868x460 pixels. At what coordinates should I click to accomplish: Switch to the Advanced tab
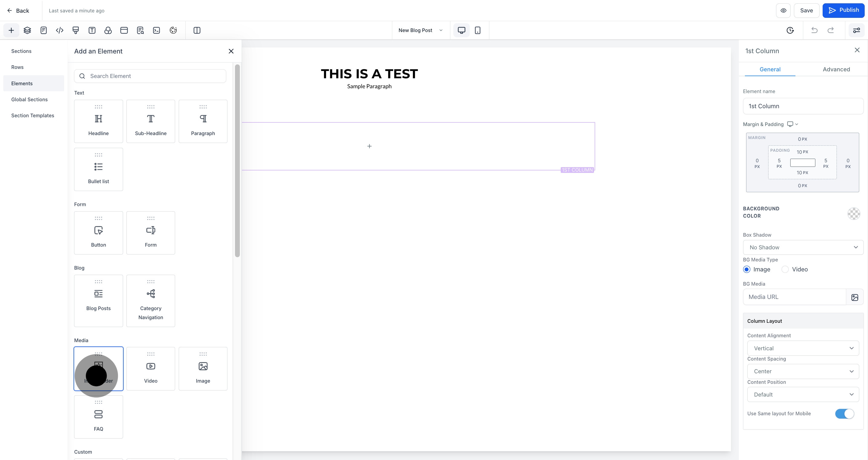tap(836, 70)
